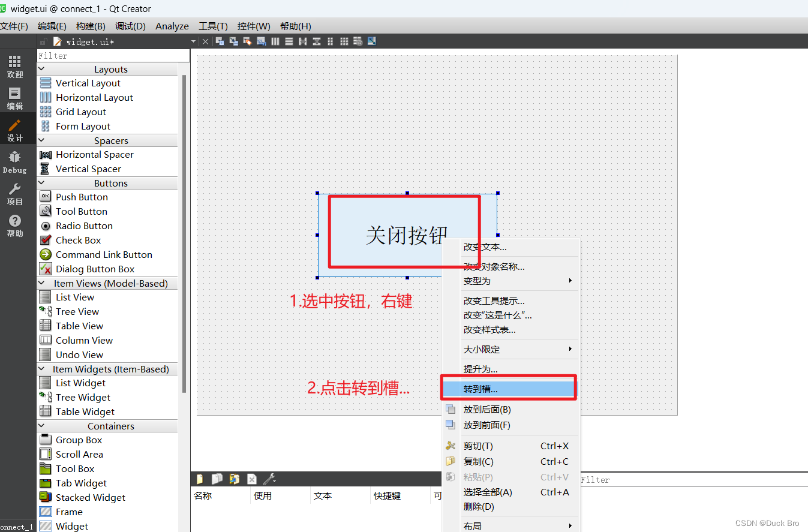Image resolution: width=808 pixels, height=532 pixels.
Task: Open the Debug mode in the sidebar
Action: (x=15, y=162)
